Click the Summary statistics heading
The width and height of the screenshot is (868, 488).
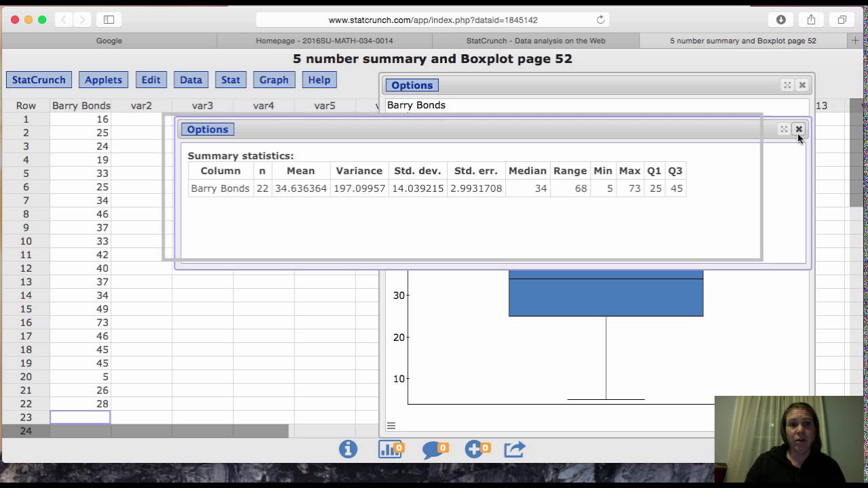pos(241,156)
